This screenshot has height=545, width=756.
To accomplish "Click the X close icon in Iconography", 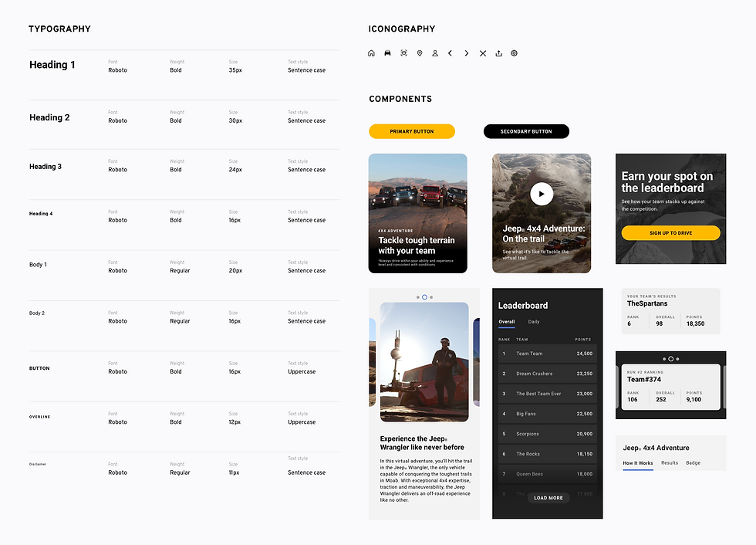I will pos(483,53).
